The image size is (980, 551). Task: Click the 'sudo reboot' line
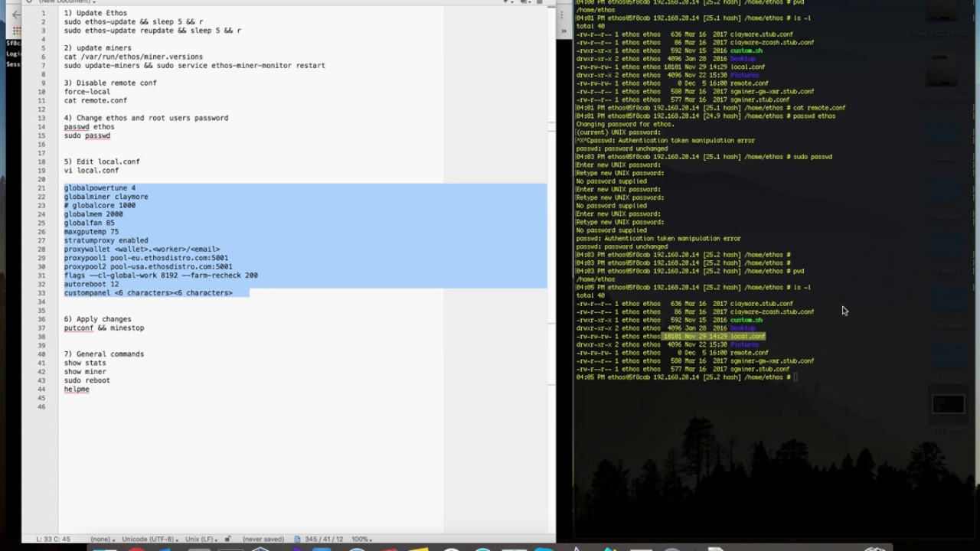point(87,380)
